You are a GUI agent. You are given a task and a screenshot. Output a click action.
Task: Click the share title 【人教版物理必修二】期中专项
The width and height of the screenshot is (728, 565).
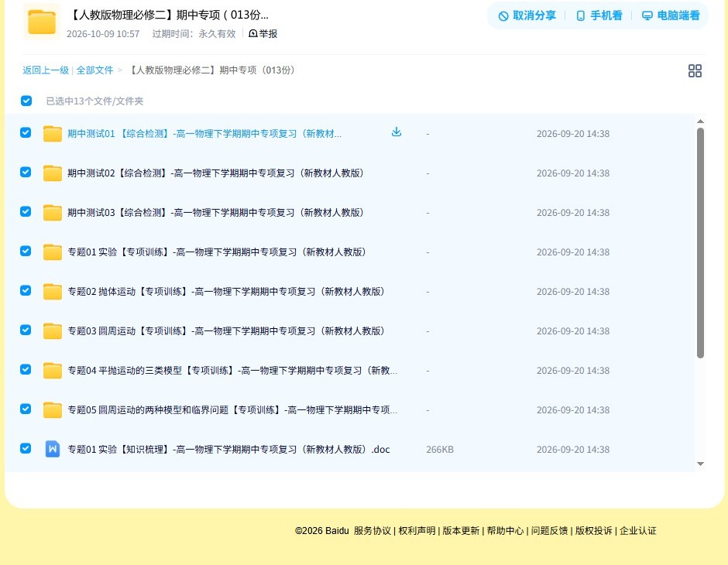pos(168,15)
